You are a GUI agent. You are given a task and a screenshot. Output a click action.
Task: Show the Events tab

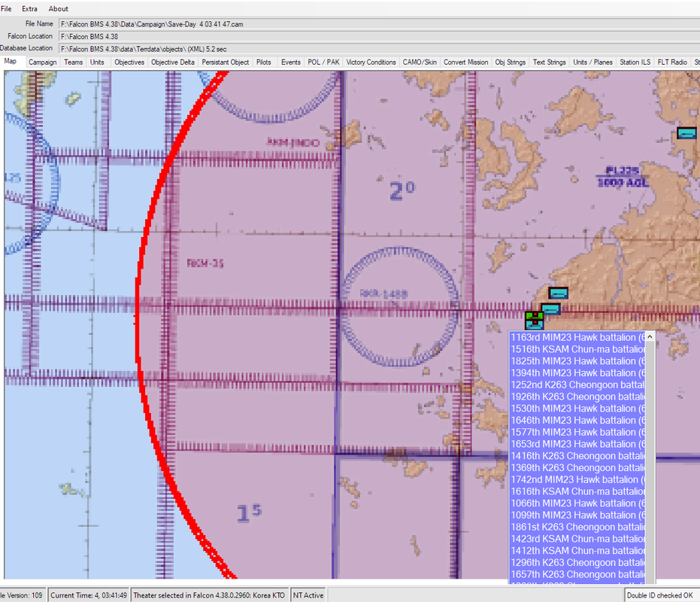[x=291, y=62]
